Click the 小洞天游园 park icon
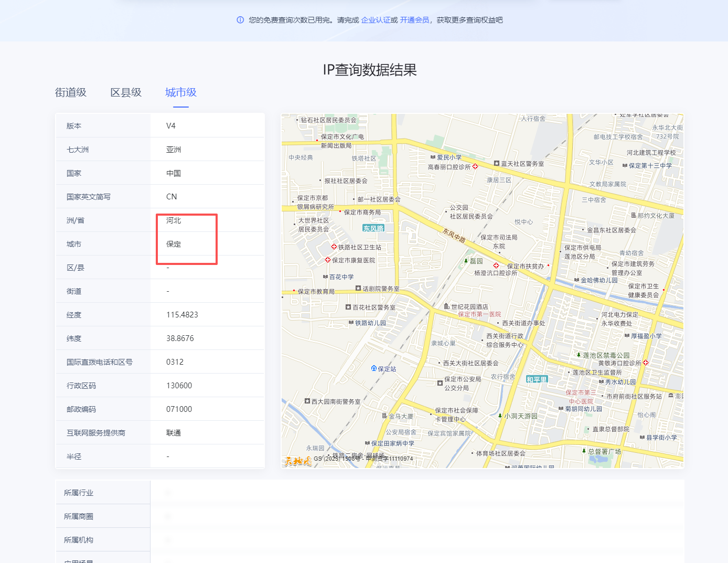The height and width of the screenshot is (563, 728). (500, 416)
